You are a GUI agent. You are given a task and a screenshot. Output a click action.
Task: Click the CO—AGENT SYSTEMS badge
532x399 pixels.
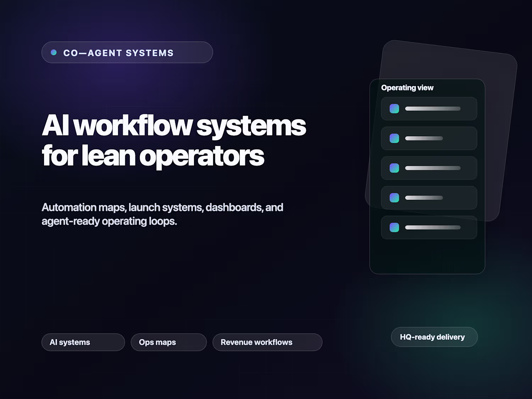(127, 52)
